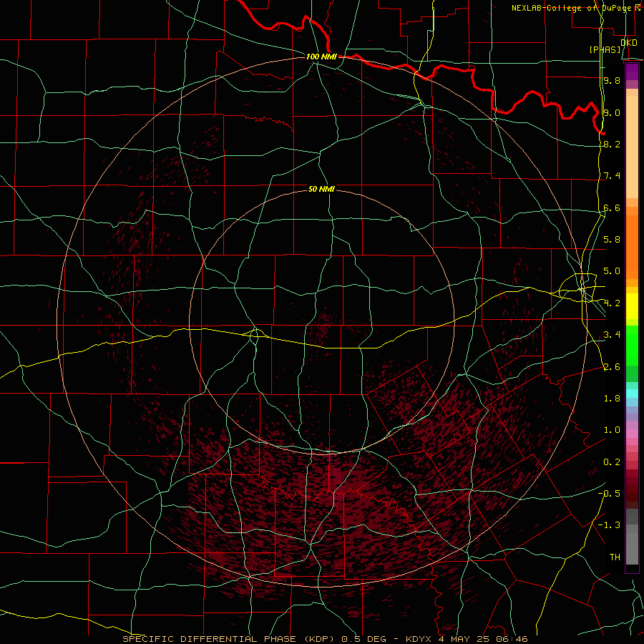The width and height of the screenshot is (644, 644).
Task: Click the 3.4 value on the scale
Action: (612, 334)
